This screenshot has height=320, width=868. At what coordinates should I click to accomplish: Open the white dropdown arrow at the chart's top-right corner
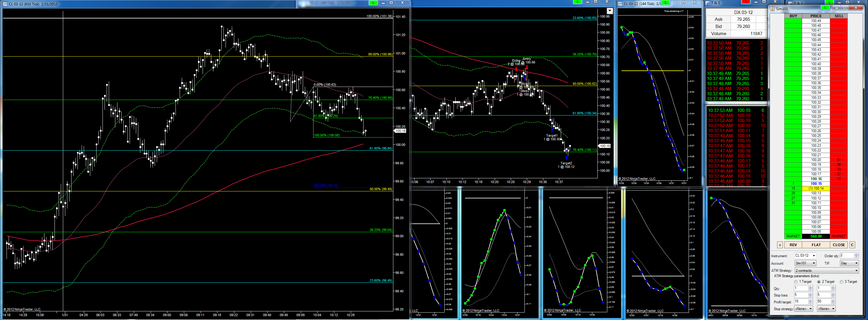pos(610,11)
